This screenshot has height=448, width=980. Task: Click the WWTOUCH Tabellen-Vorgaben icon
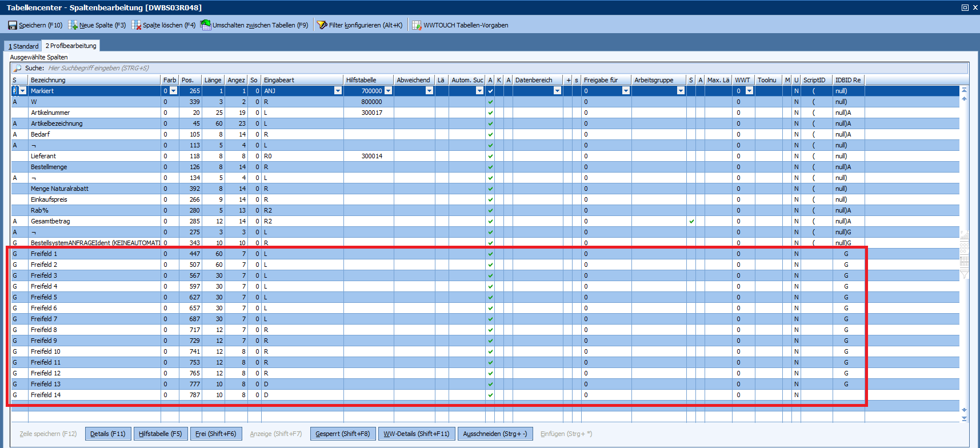coord(417,25)
